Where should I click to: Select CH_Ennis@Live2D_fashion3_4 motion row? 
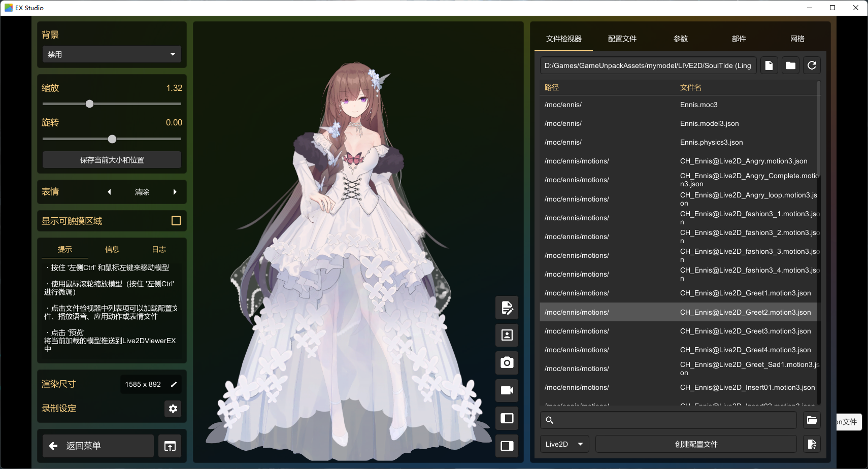[679, 274]
